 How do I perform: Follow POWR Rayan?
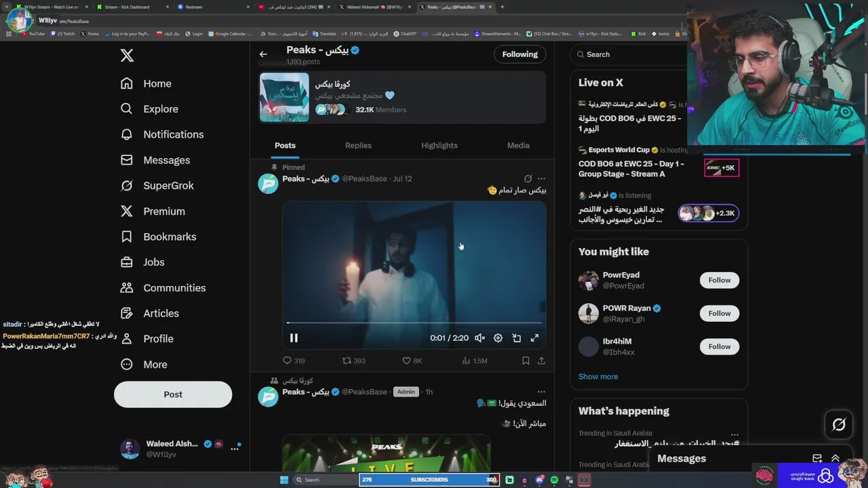719,314
